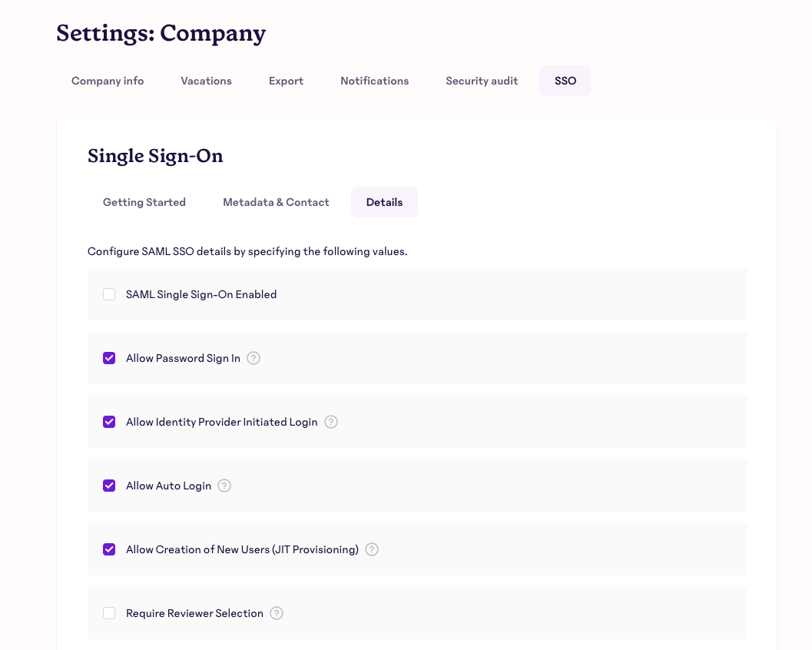Uncheck Allow Identity Provider Initiated Login
812x650 pixels.
pos(109,422)
